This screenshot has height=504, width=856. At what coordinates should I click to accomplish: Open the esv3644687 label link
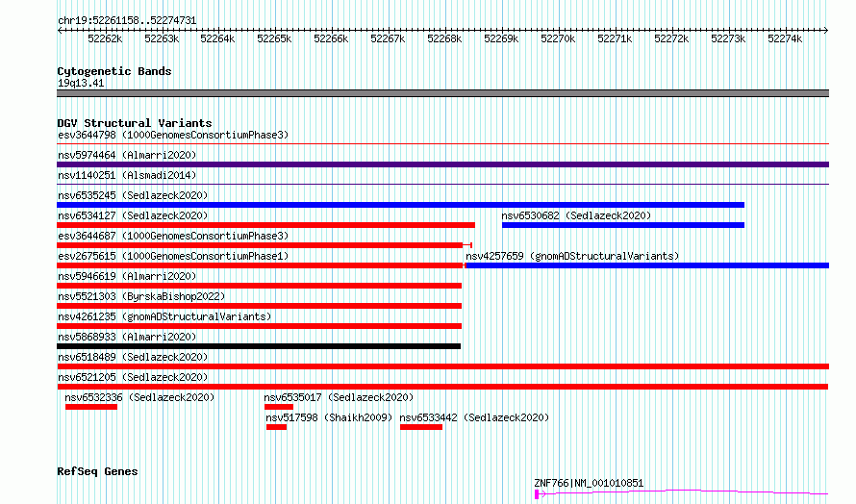pos(173,236)
